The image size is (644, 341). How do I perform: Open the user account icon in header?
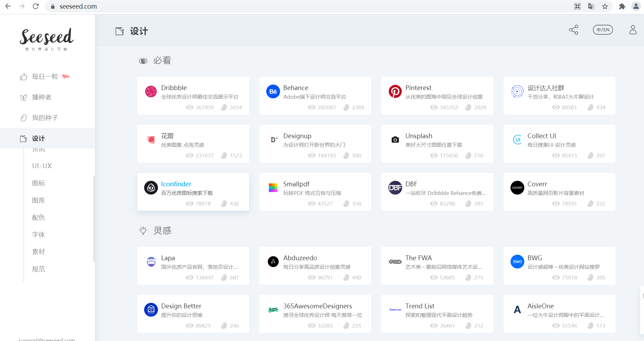(x=633, y=30)
